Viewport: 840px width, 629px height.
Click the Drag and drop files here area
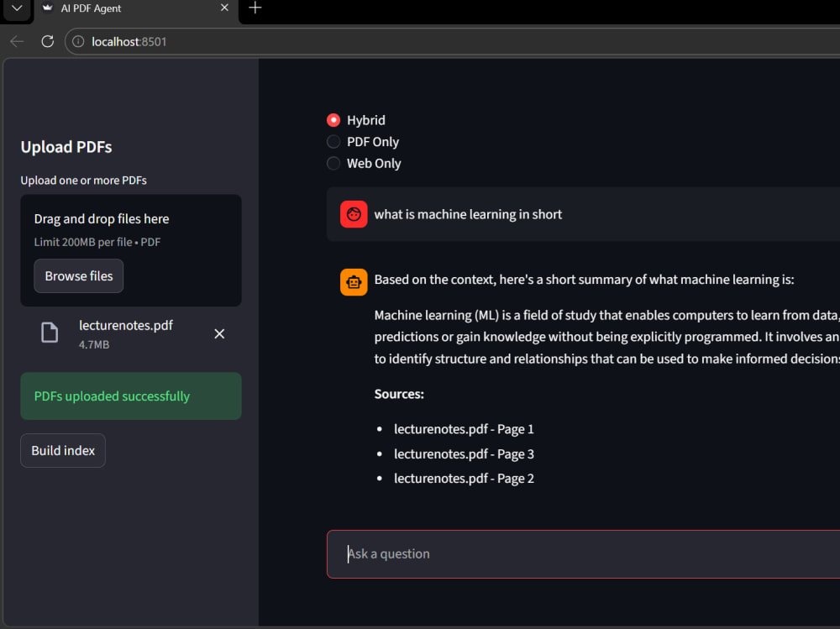tap(131, 250)
